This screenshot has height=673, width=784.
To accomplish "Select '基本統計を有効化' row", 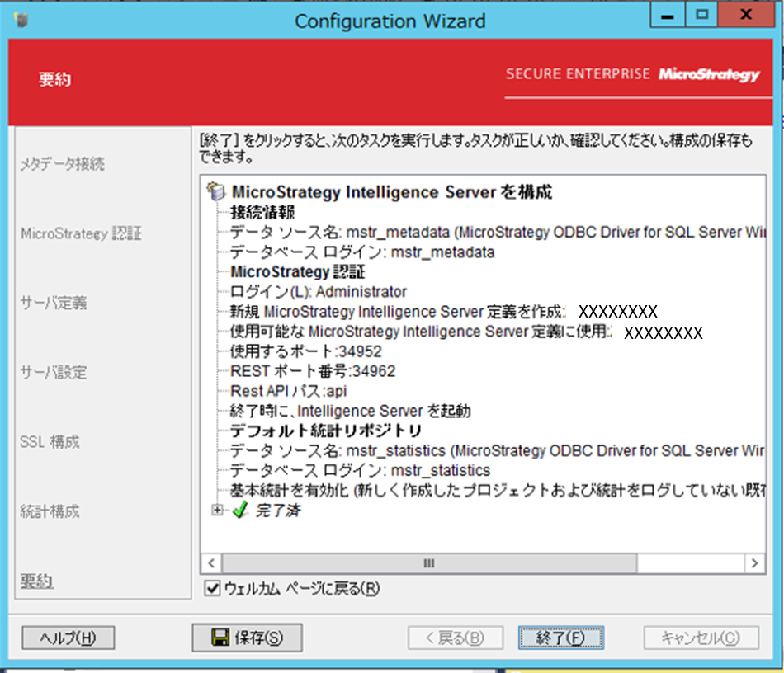I will 498,490.
